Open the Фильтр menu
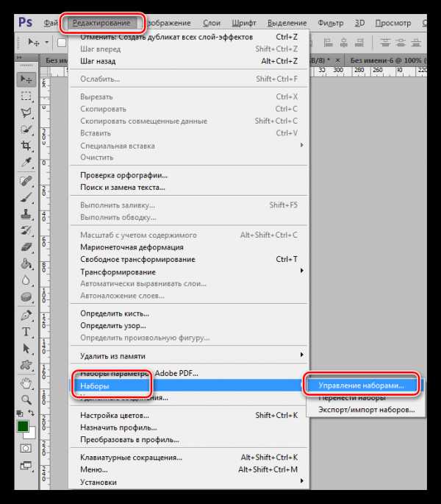 click(331, 23)
